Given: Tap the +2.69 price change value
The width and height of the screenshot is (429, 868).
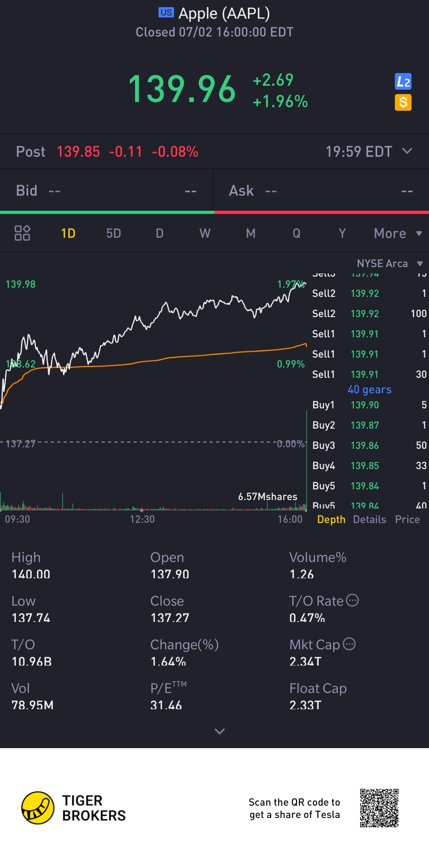Looking at the screenshot, I should pyautogui.click(x=273, y=80).
